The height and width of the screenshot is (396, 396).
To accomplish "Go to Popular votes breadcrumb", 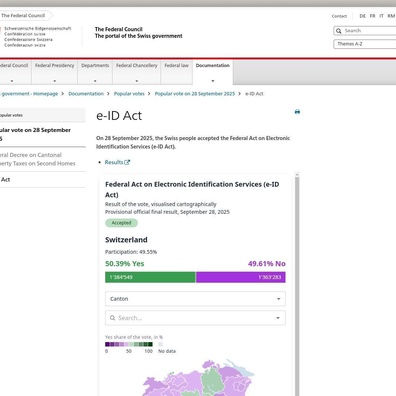I will pyautogui.click(x=129, y=94).
